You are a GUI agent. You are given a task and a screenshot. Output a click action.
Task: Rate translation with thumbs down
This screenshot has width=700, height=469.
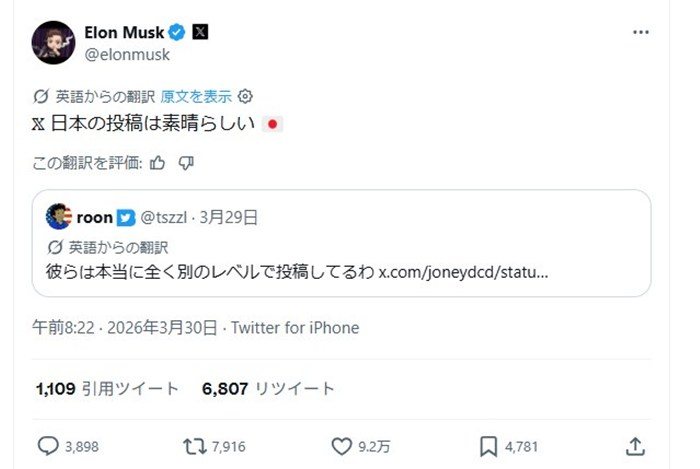pyautogui.click(x=186, y=163)
